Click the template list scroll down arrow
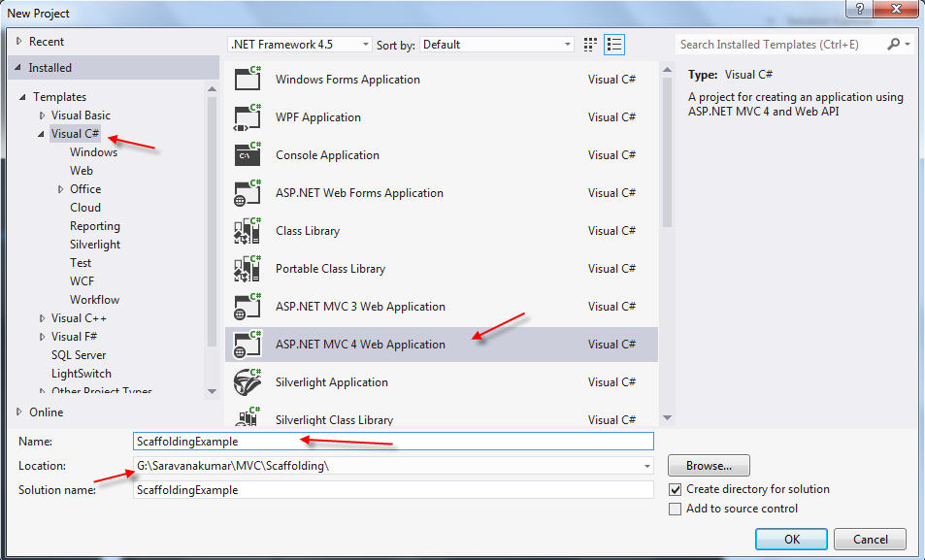The image size is (925, 560). point(667,417)
